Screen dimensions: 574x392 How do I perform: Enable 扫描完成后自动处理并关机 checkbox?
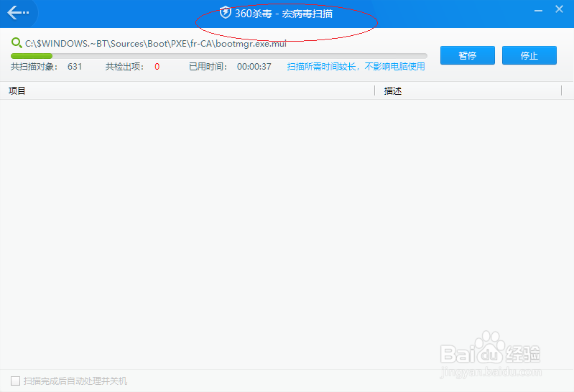[15, 381]
